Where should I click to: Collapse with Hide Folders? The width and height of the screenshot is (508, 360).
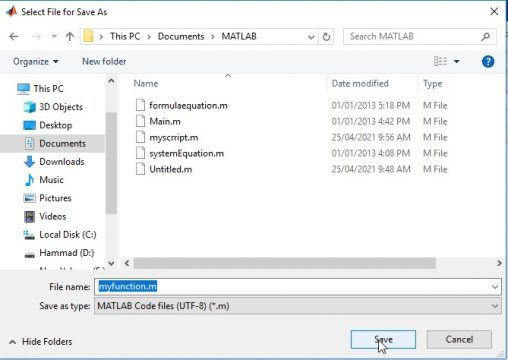pos(41,342)
